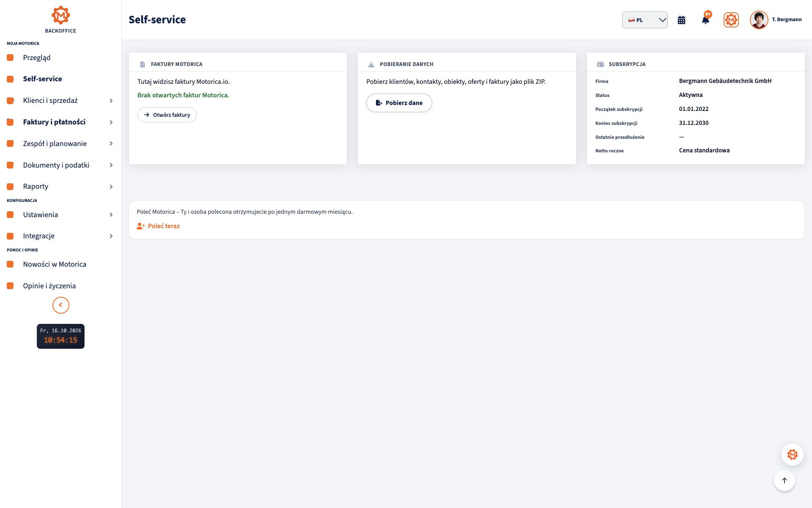The height and width of the screenshot is (508, 812).
Task: Click orange icon beside Self-service
Action: (x=11, y=79)
